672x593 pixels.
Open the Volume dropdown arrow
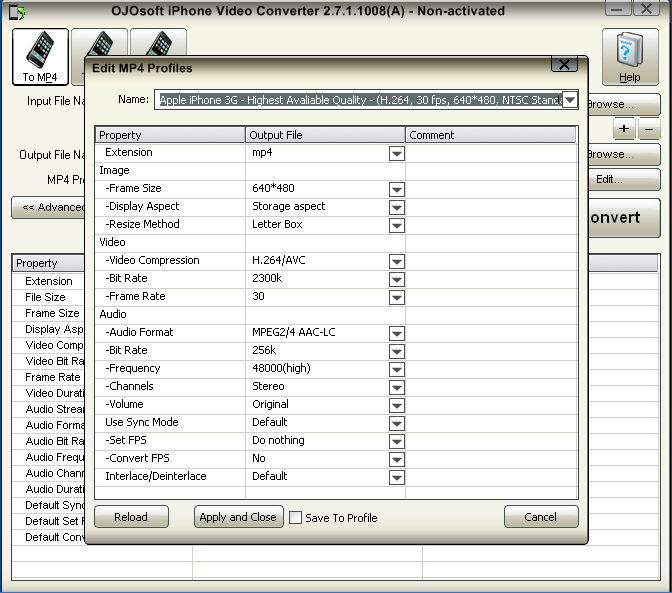397,405
